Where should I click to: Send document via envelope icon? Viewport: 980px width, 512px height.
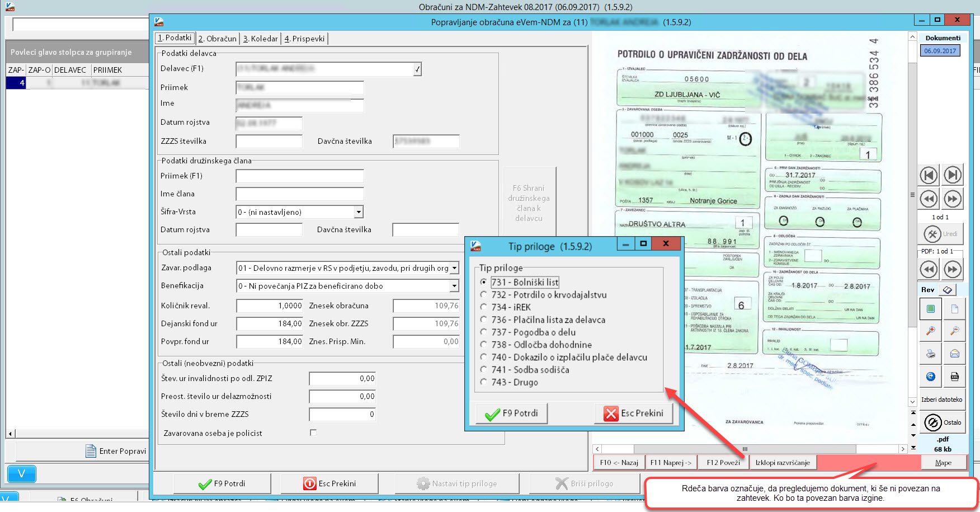954,354
